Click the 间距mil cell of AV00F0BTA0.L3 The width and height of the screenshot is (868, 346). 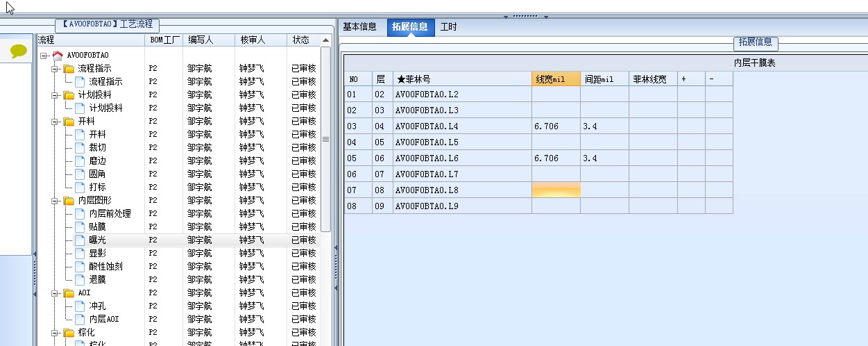click(604, 110)
